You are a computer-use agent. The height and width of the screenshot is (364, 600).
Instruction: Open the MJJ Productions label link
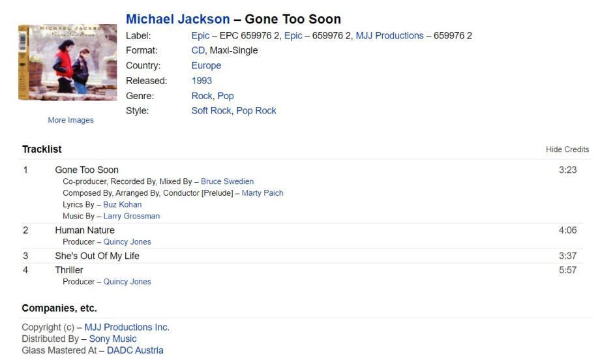[389, 36]
